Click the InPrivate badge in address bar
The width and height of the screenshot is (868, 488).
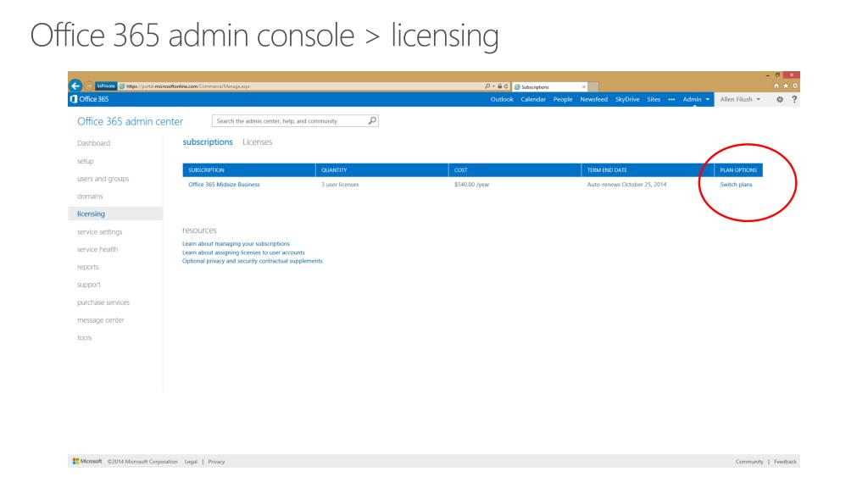[106, 86]
